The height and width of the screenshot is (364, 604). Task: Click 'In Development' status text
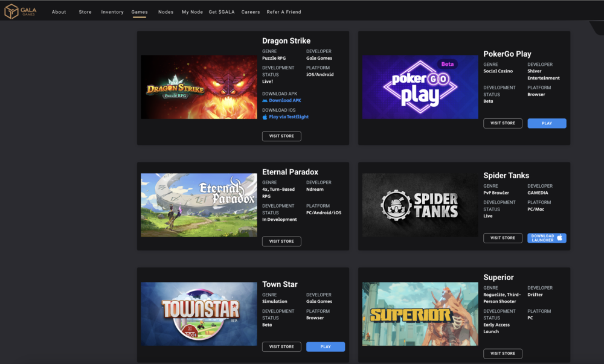coord(279,220)
